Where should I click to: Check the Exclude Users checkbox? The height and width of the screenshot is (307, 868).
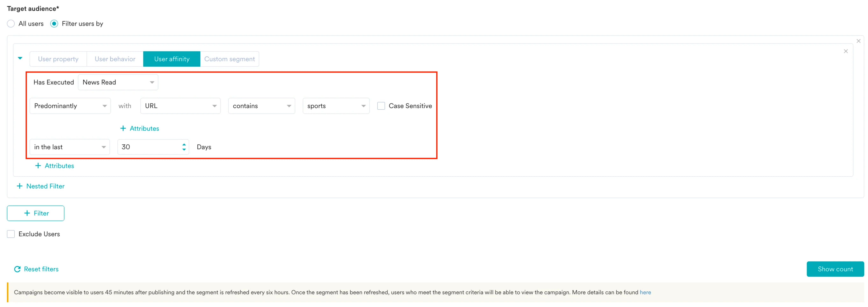11,234
